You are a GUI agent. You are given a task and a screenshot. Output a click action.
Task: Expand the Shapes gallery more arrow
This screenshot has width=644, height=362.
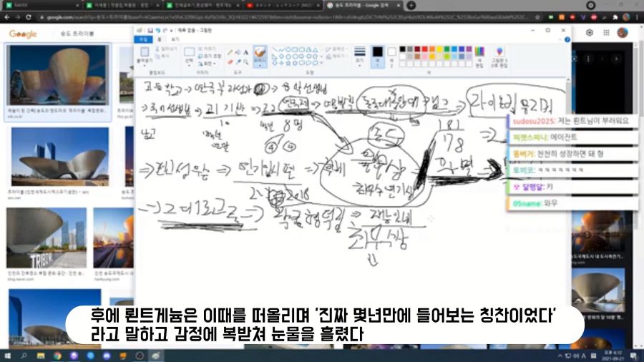tap(321, 63)
